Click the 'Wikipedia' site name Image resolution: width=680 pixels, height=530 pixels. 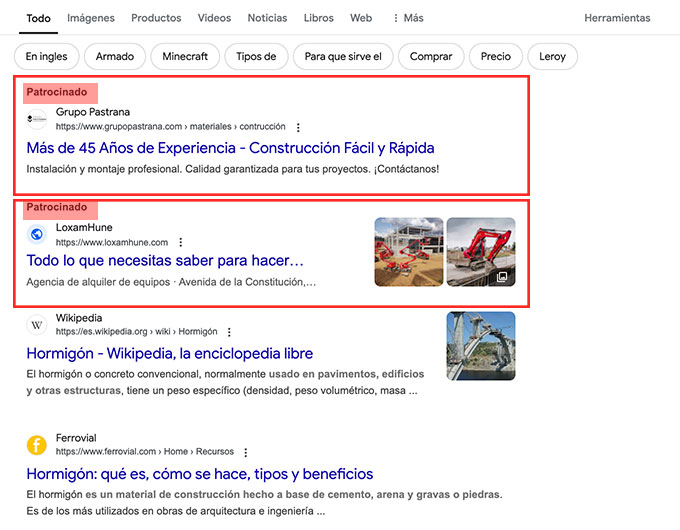pos(79,318)
